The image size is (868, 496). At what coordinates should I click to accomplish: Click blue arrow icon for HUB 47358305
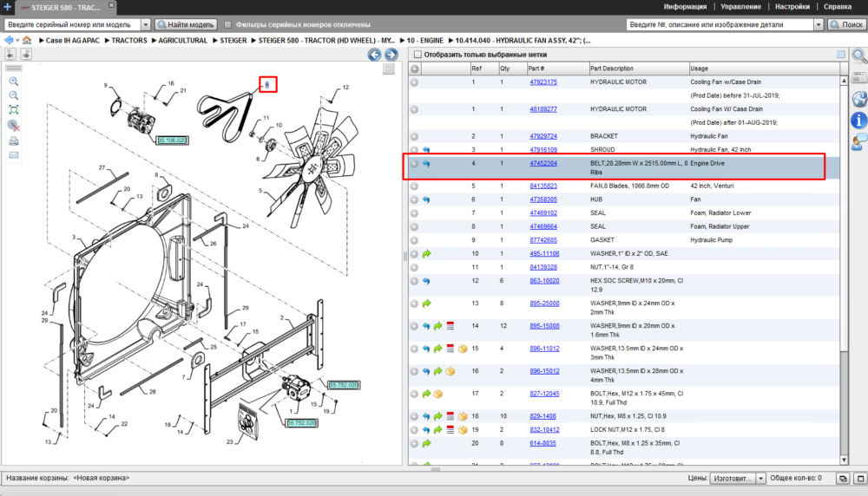[x=426, y=199]
